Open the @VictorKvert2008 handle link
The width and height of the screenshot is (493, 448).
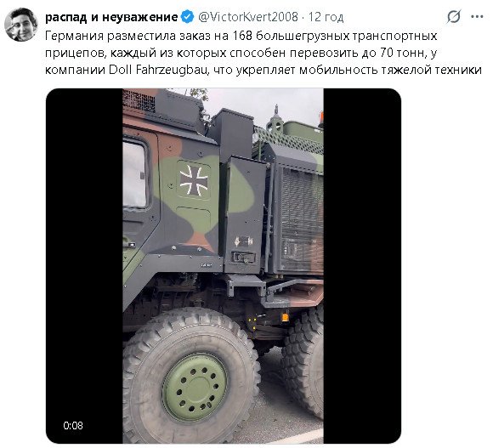pyautogui.click(x=247, y=17)
